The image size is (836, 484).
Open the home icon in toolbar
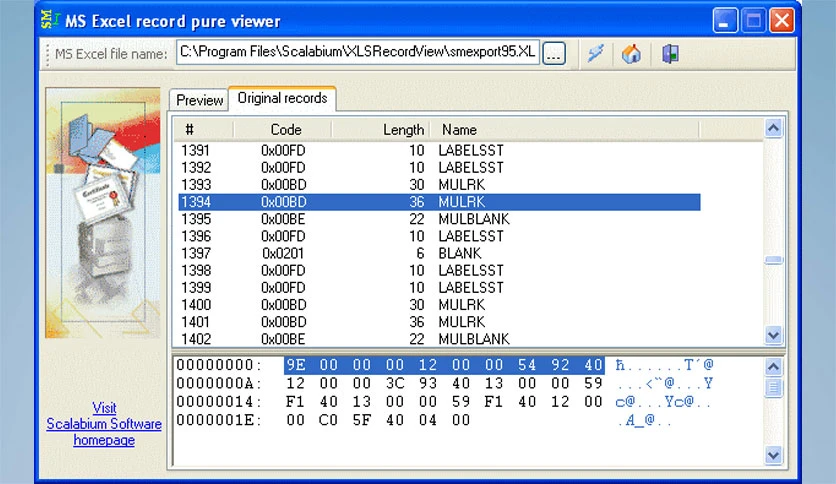point(631,53)
